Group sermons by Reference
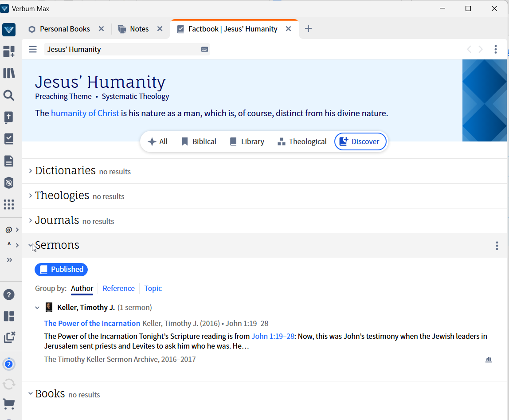The width and height of the screenshot is (509, 420). pyautogui.click(x=118, y=288)
